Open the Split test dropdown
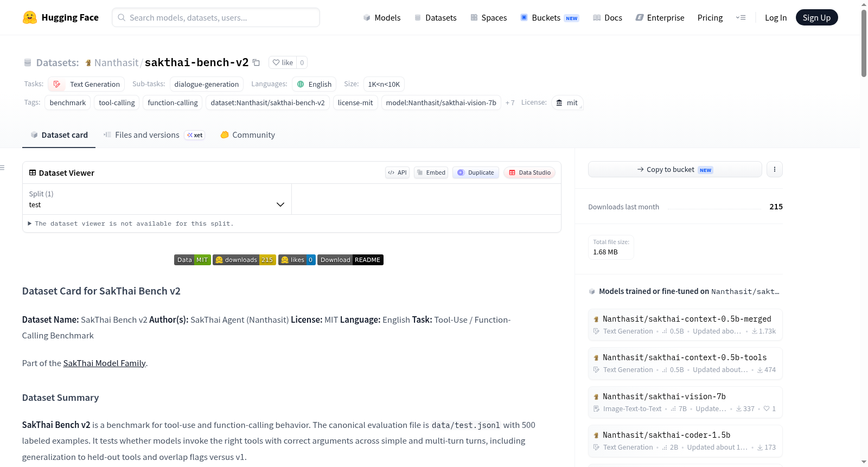Screen dimensions: 868x467 click(x=157, y=199)
